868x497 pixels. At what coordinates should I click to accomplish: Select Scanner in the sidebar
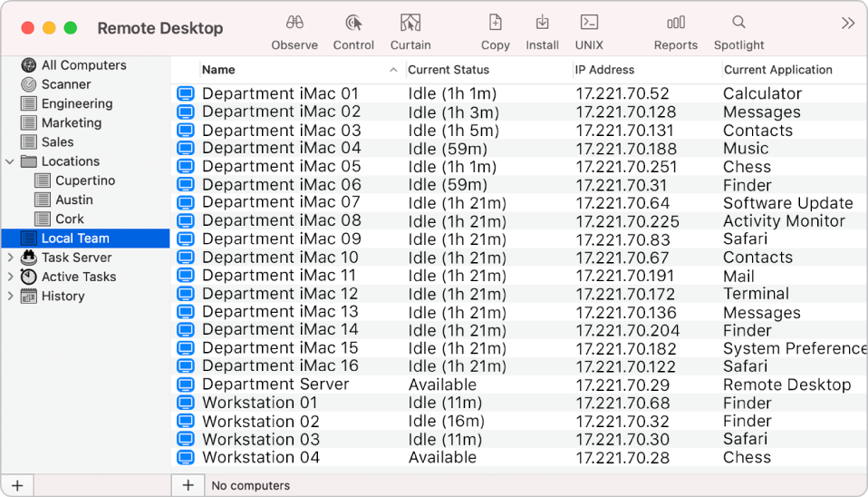(66, 84)
